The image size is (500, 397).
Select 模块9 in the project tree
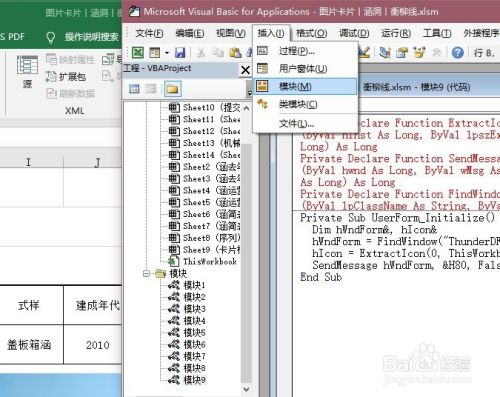click(x=187, y=380)
